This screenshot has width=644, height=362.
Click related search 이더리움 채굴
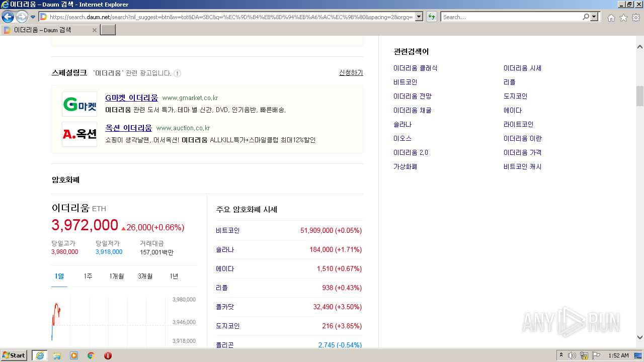(x=413, y=110)
